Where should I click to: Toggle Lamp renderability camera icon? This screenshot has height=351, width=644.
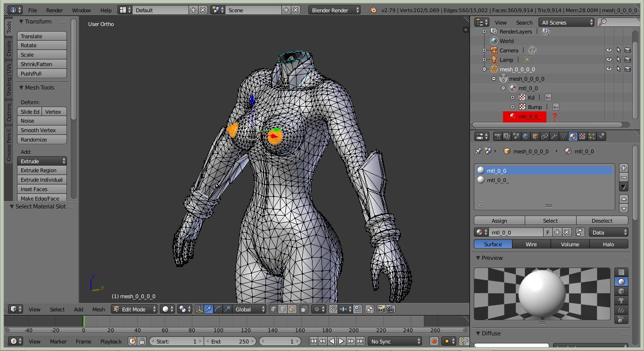pos(627,59)
